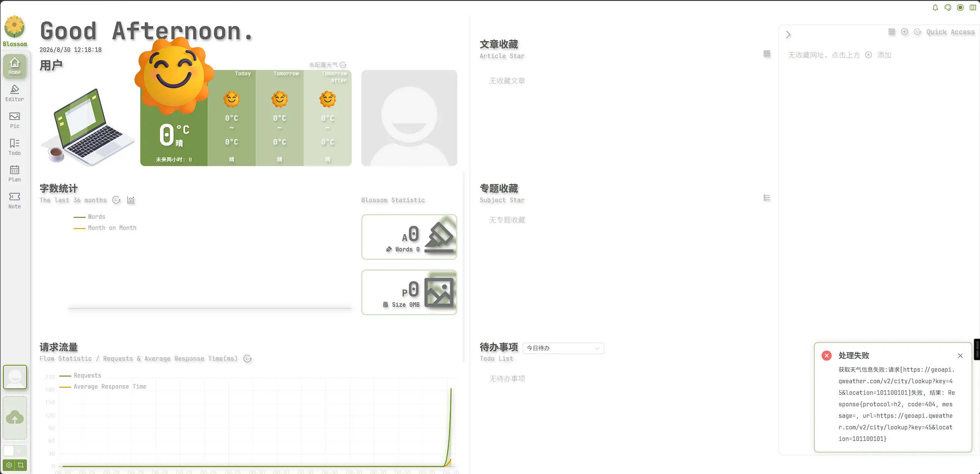Select the Home sidebar tab
This screenshot has height=474, width=980.
pyautogui.click(x=15, y=67)
